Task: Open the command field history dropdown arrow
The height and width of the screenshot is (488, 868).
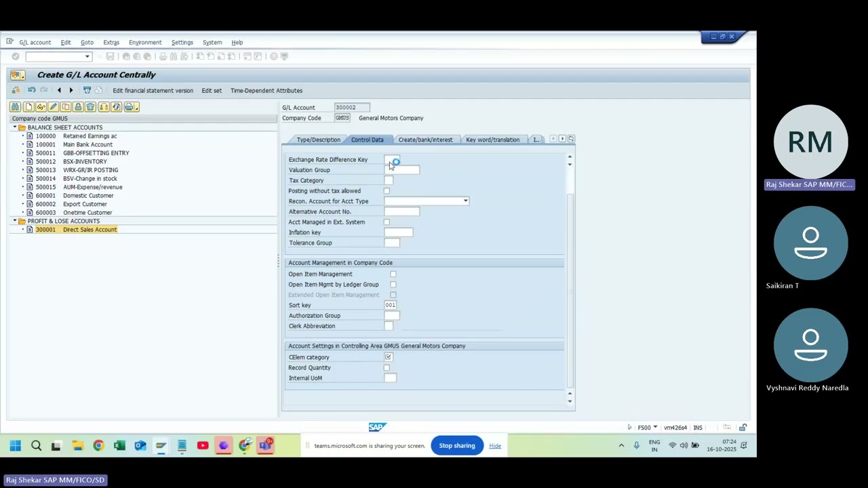Action: [87, 56]
